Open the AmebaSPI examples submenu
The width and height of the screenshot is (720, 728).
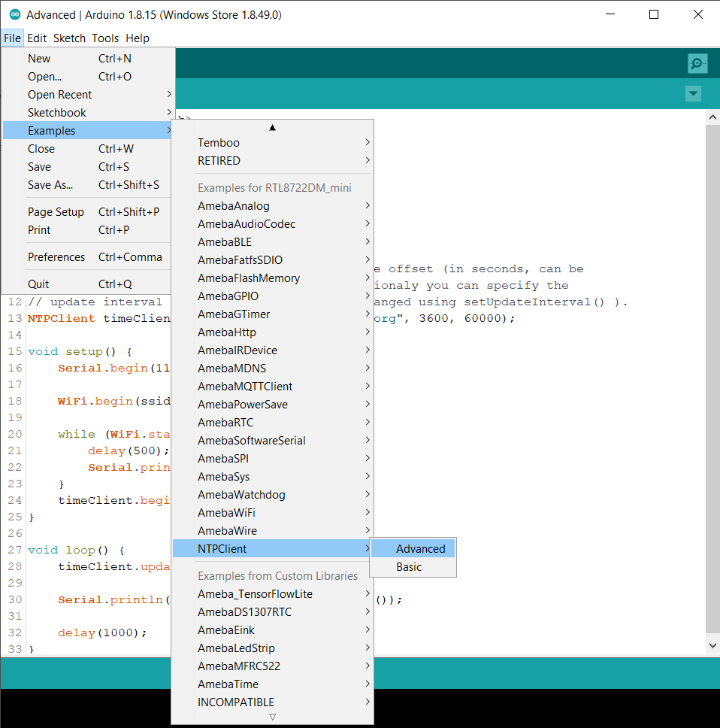[272, 460]
